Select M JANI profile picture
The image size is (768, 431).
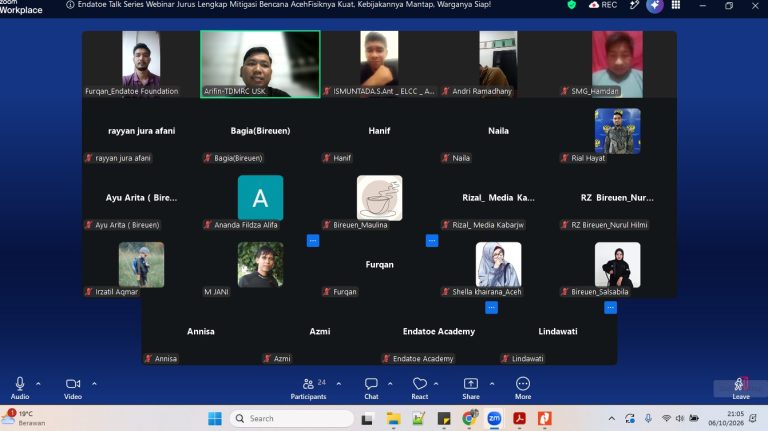pos(260,264)
